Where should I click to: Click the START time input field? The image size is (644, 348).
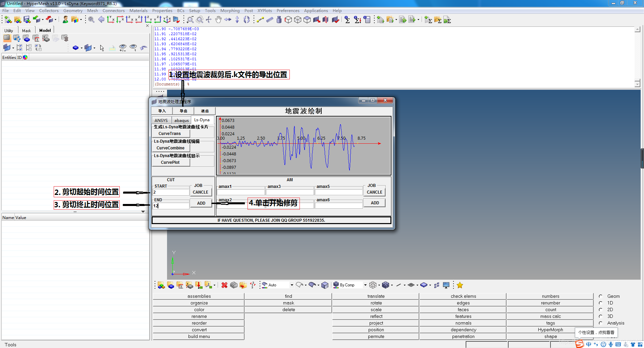point(171,192)
